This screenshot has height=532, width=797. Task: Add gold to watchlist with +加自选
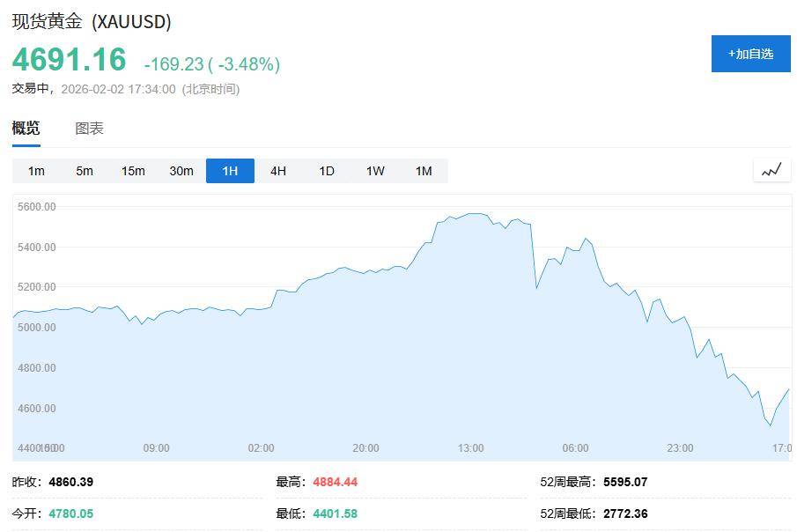click(x=750, y=54)
